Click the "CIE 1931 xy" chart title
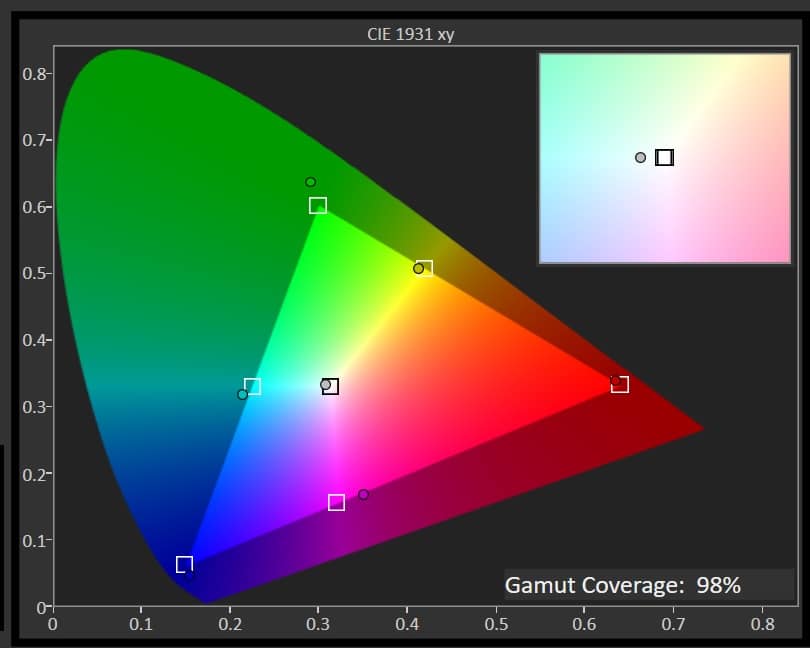This screenshot has height=648, width=810. pos(411,34)
